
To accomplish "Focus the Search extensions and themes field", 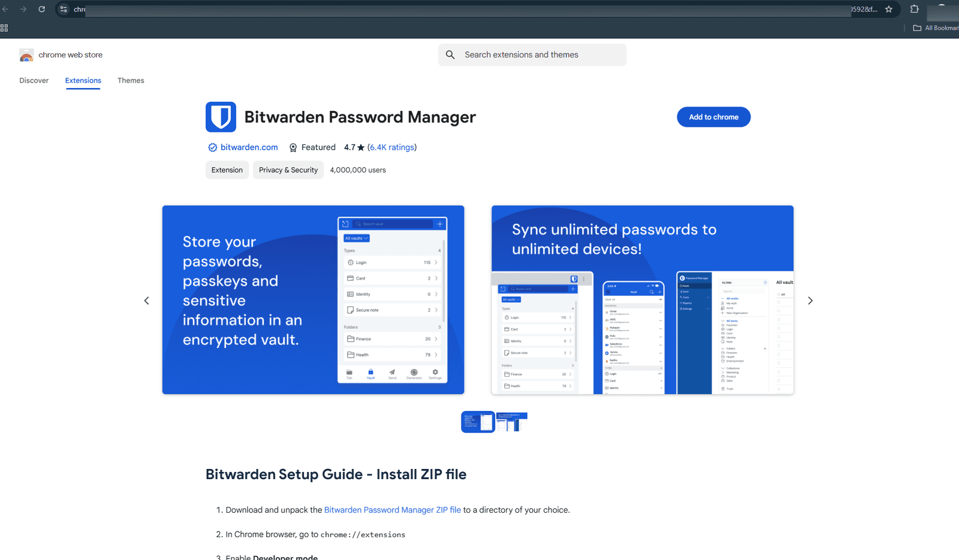I will [x=532, y=55].
